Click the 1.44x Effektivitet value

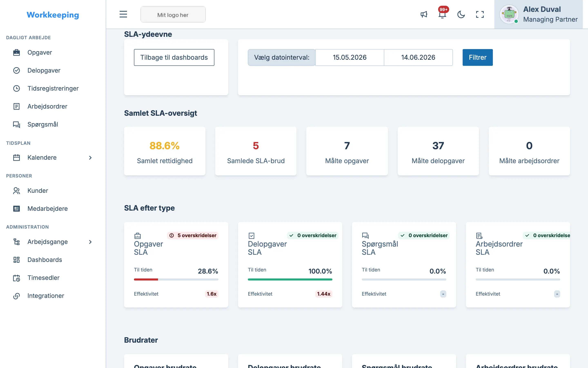(x=324, y=294)
